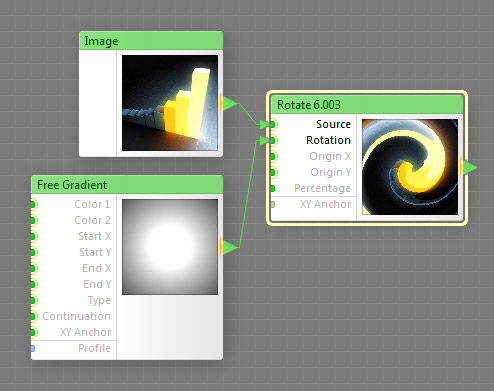Click the Rotate node output arrow
Image resolution: width=494 pixels, height=391 pixels.
tap(469, 168)
